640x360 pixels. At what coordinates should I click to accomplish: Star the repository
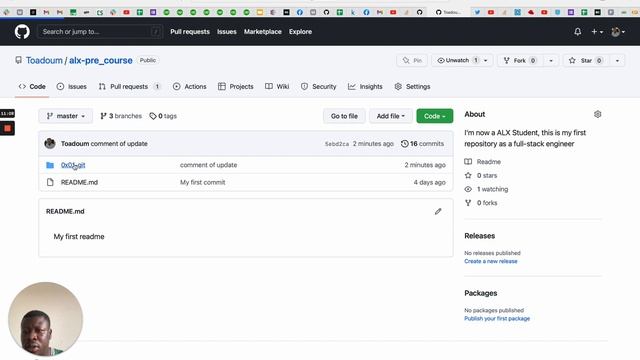(x=586, y=60)
